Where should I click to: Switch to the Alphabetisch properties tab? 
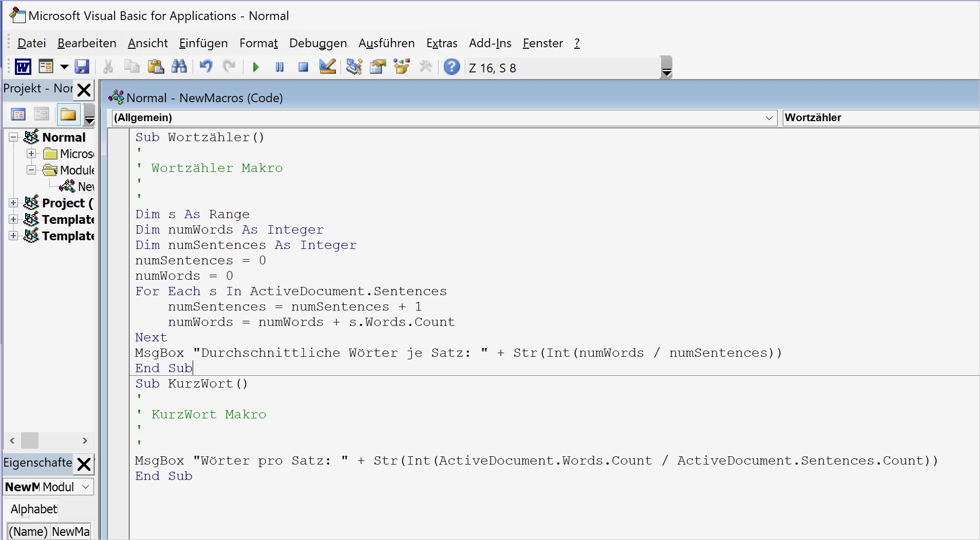click(x=34, y=509)
